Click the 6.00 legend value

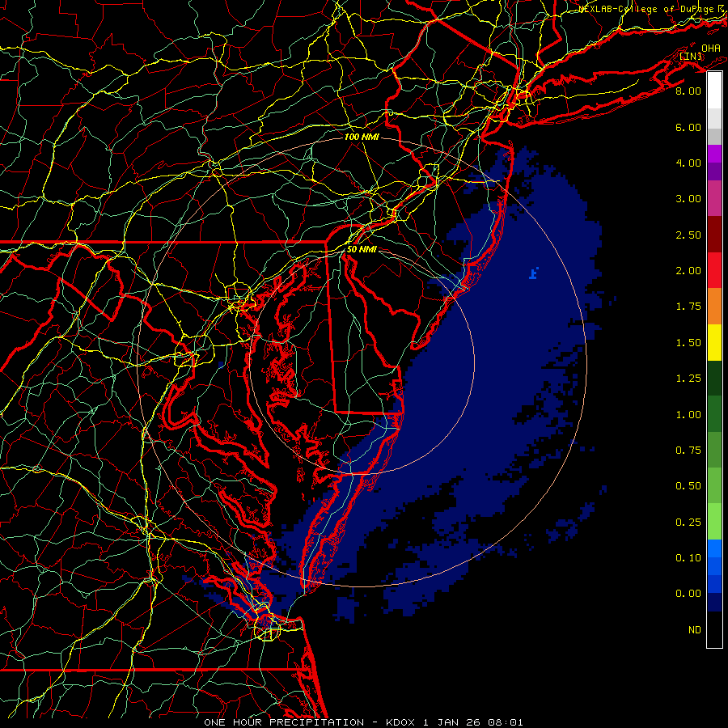click(x=688, y=127)
